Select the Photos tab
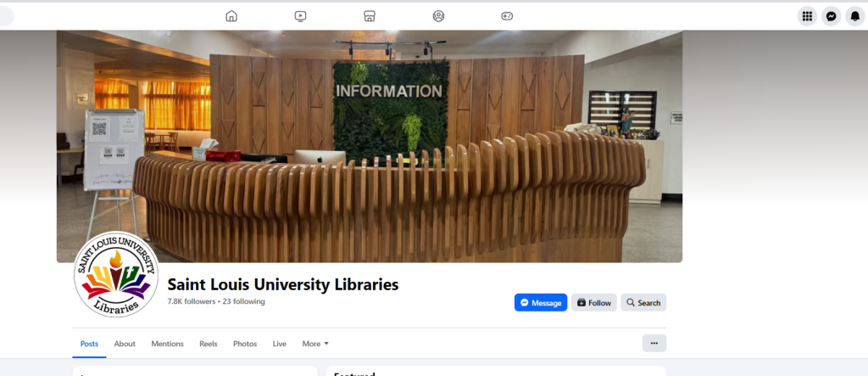Image resolution: width=868 pixels, height=376 pixels. coord(245,344)
